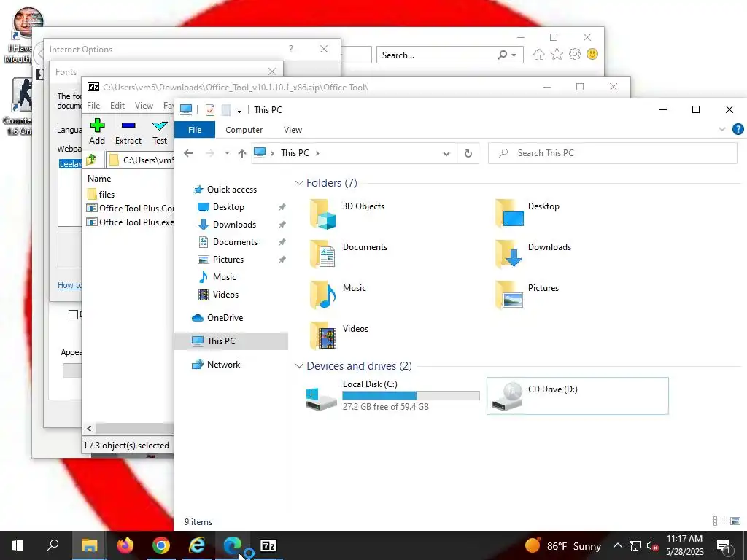Click the Extract icon in 7-Zip

pyautogui.click(x=128, y=125)
